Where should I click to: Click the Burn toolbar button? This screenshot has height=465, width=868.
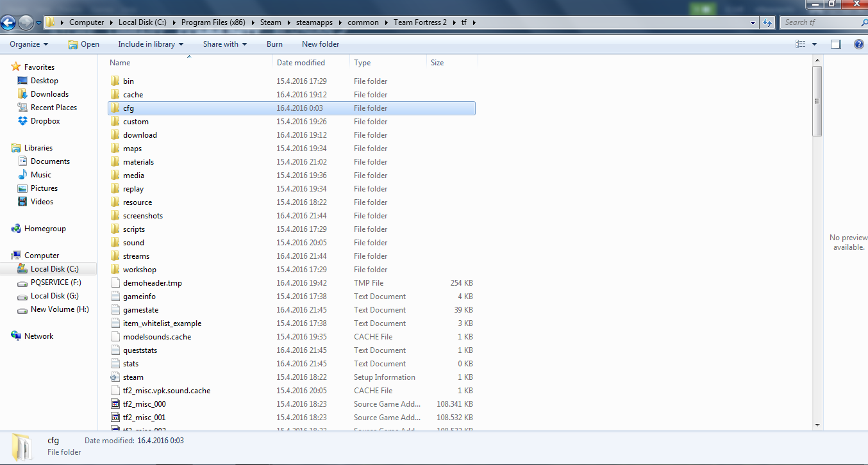pyautogui.click(x=274, y=44)
